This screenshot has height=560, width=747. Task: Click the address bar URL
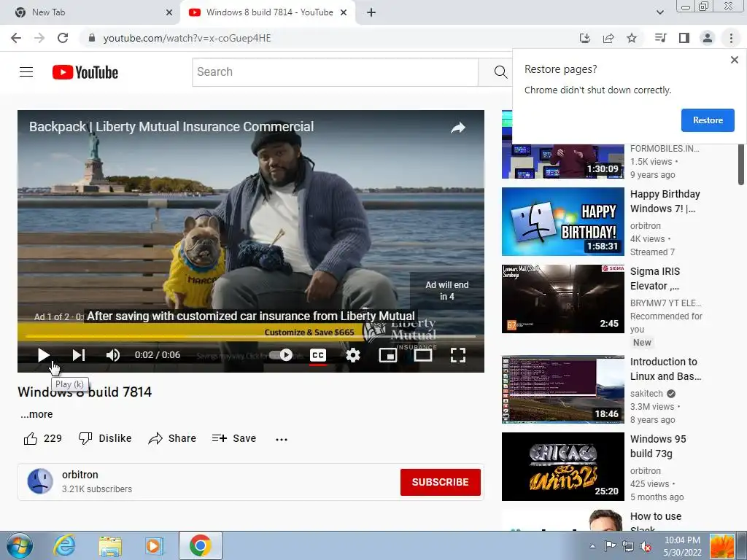187,38
